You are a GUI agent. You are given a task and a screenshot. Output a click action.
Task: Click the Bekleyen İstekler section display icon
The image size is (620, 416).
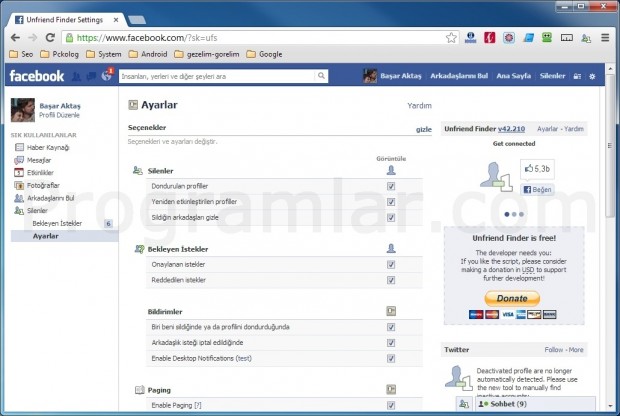391,248
